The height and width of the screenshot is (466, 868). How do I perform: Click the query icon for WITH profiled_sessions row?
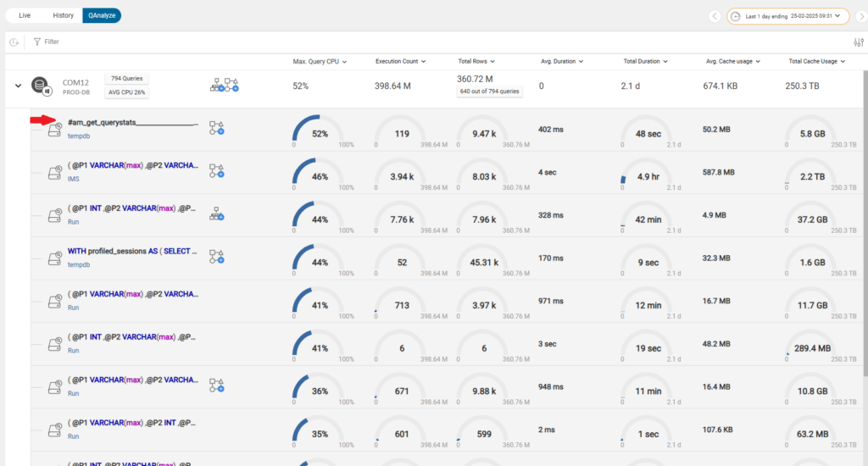54,257
